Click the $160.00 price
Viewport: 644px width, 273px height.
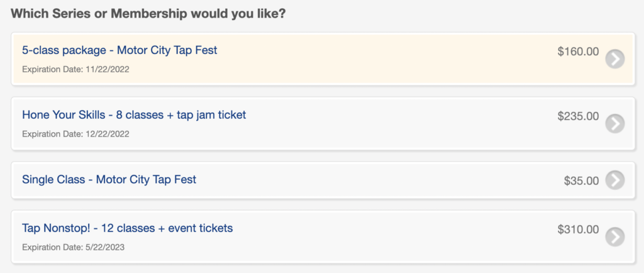(x=578, y=52)
